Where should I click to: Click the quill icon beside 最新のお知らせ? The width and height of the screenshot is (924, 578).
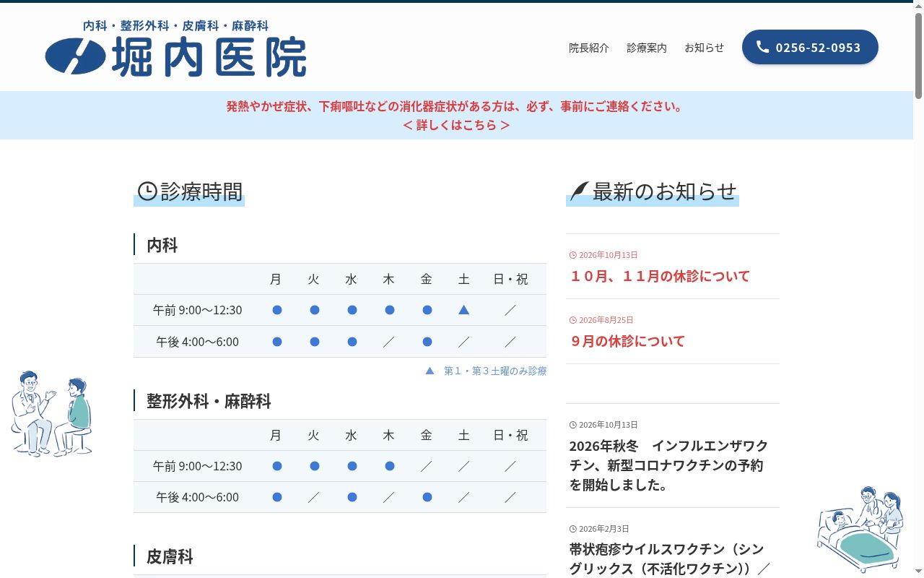579,191
